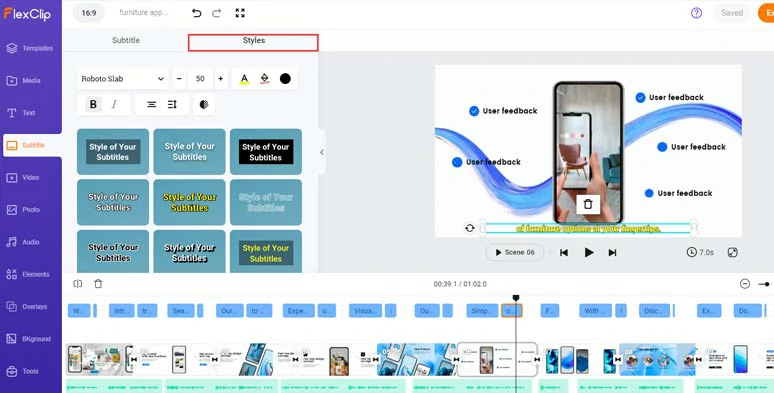Image resolution: width=774 pixels, height=393 pixels.
Task: Select the 'Visua...' subtitle clip
Action: coord(365,311)
